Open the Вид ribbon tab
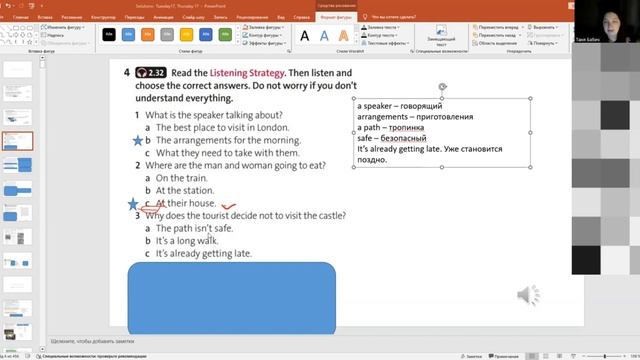The height and width of the screenshot is (360, 640). (x=281, y=17)
